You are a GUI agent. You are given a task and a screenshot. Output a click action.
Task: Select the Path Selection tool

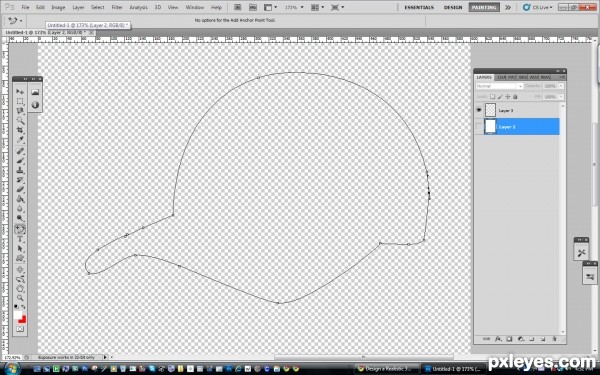[20, 249]
